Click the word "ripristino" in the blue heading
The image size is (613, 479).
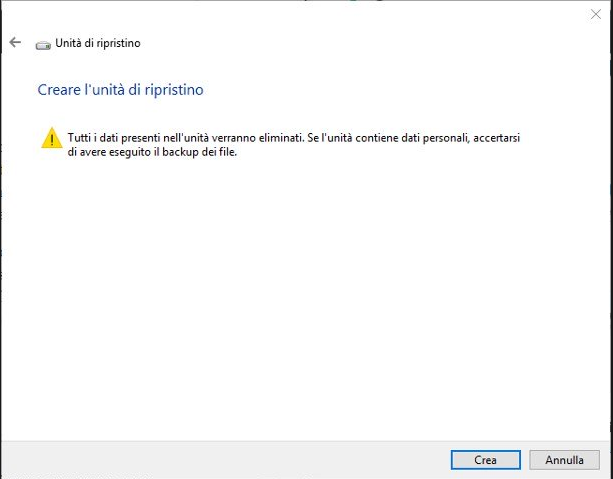(175, 90)
